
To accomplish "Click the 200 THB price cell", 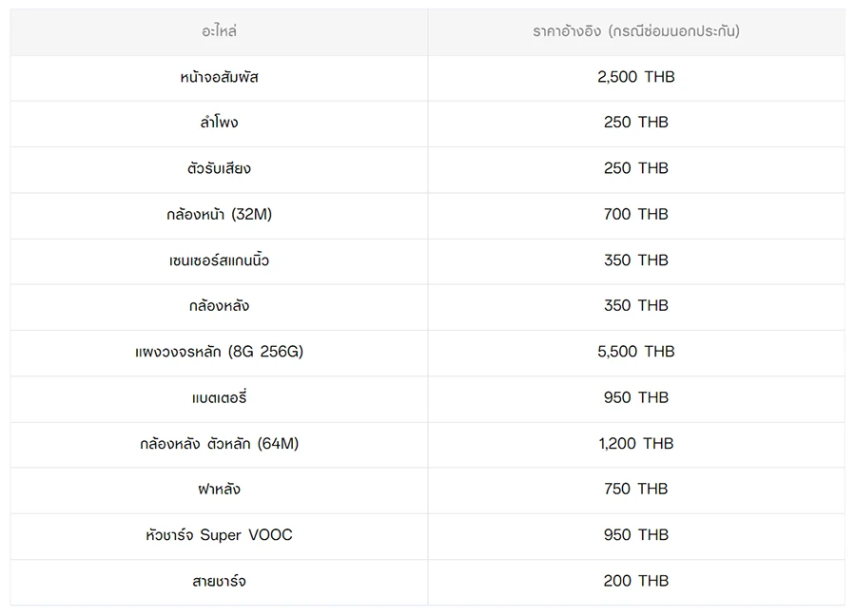I will tap(635, 581).
